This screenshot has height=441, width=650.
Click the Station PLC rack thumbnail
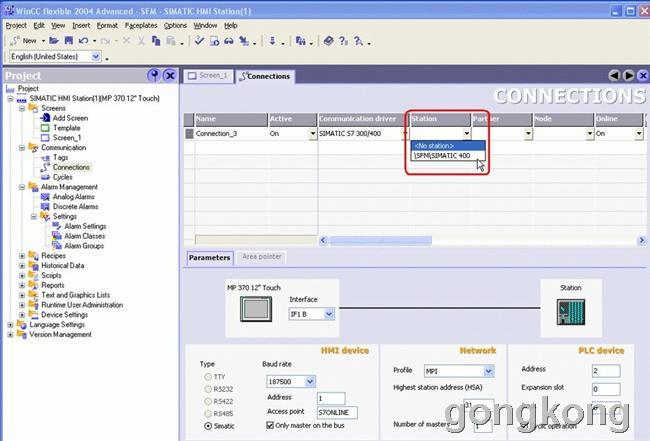(571, 312)
